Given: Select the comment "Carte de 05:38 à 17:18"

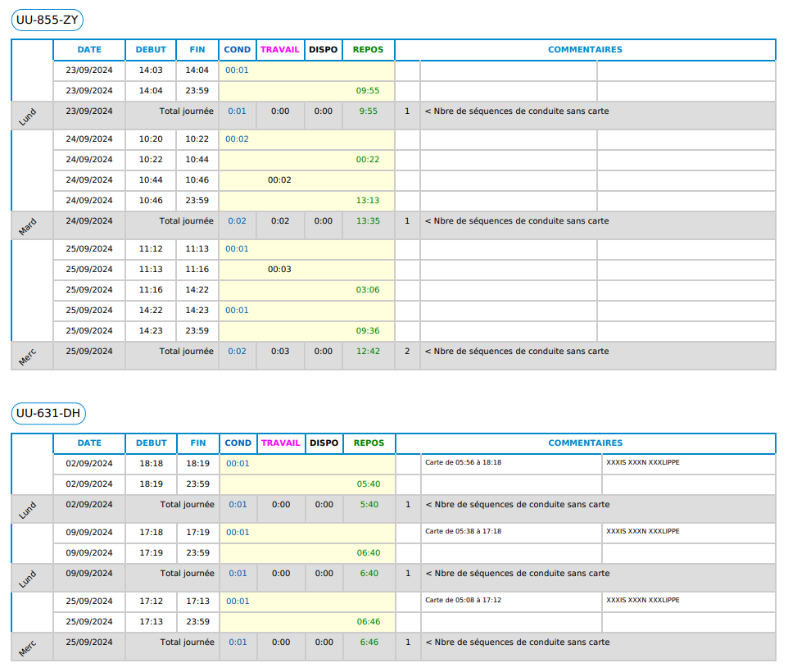Looking at the screenshot, I should click(464, 531).
